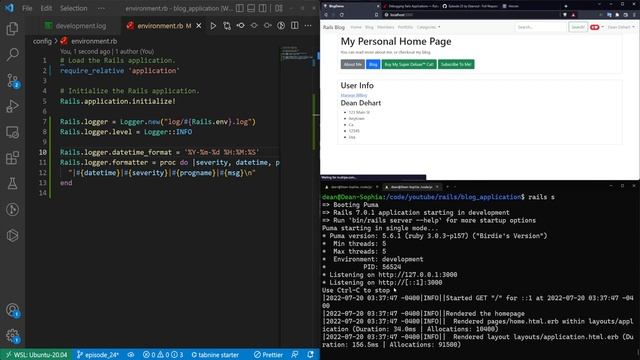
Task: Click the episode_24 git branch in status bar
Action: point(98,355)
